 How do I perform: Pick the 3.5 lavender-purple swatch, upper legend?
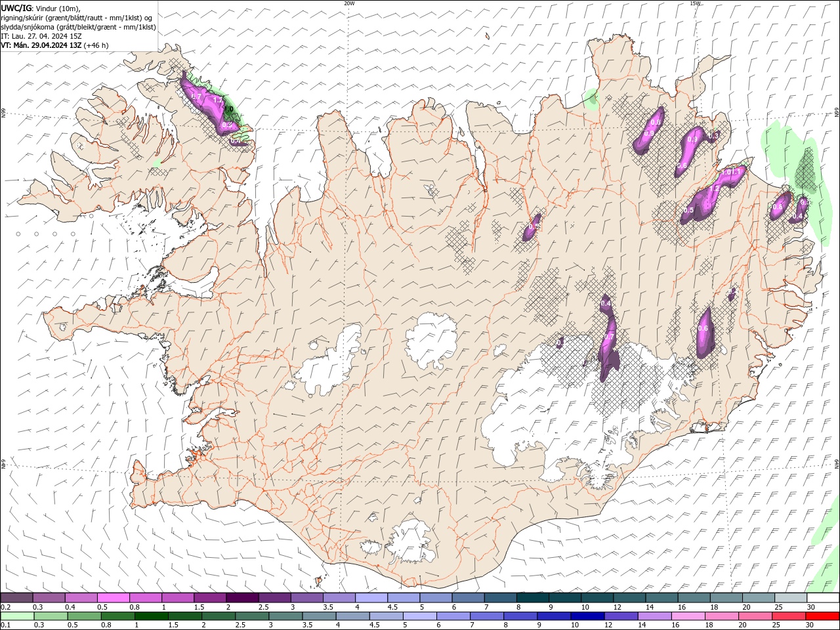click(339, 598)
